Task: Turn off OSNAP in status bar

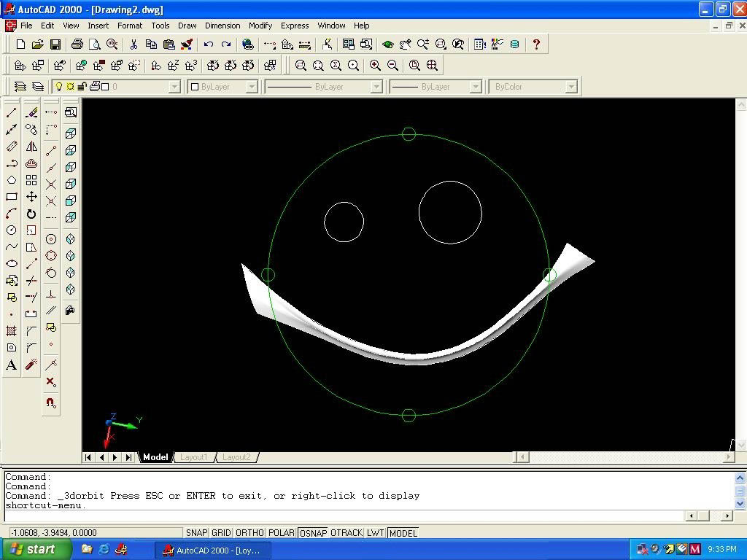Action: coord(313,533)
